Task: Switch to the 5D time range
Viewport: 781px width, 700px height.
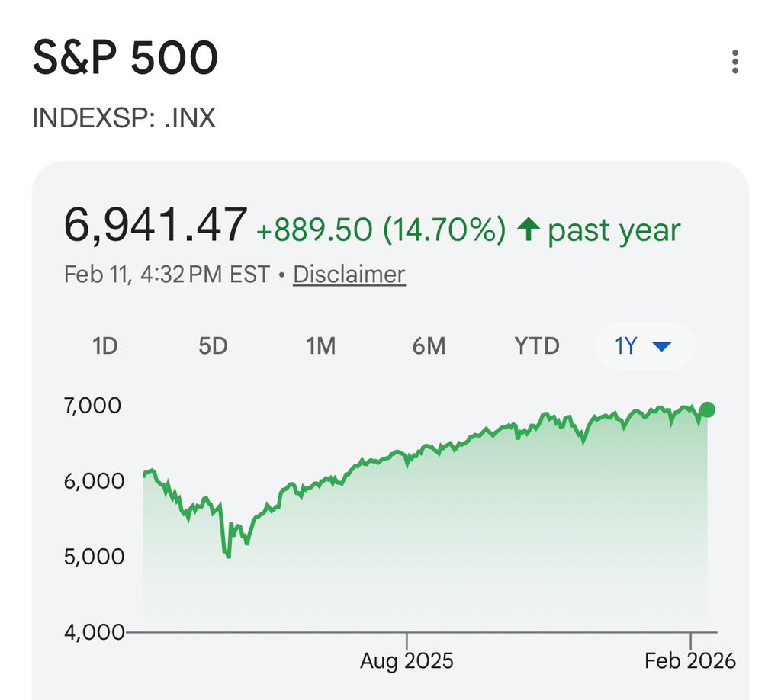Action: tap(213, 345)
